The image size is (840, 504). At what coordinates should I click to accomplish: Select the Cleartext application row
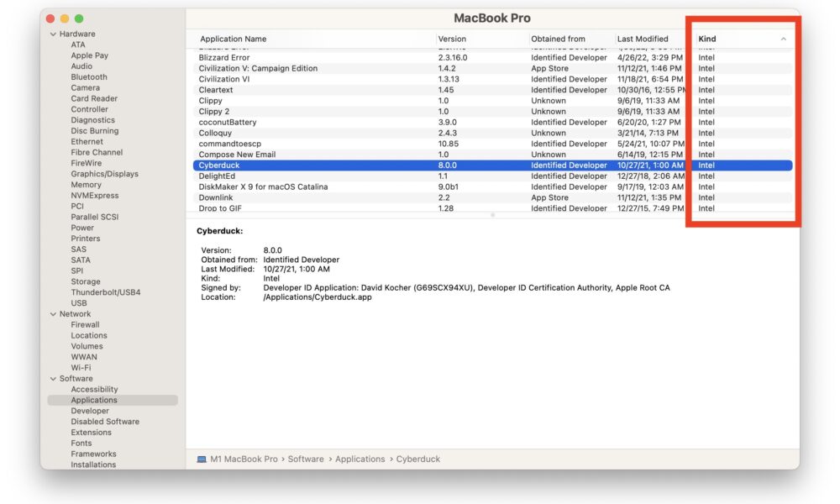pyautogui.click(x=492, y=89)
